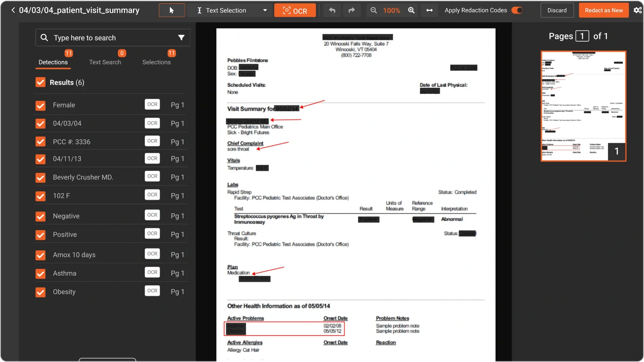
Task: Uncheck the PCC #: 3336 detection
Action: [41, 142]
